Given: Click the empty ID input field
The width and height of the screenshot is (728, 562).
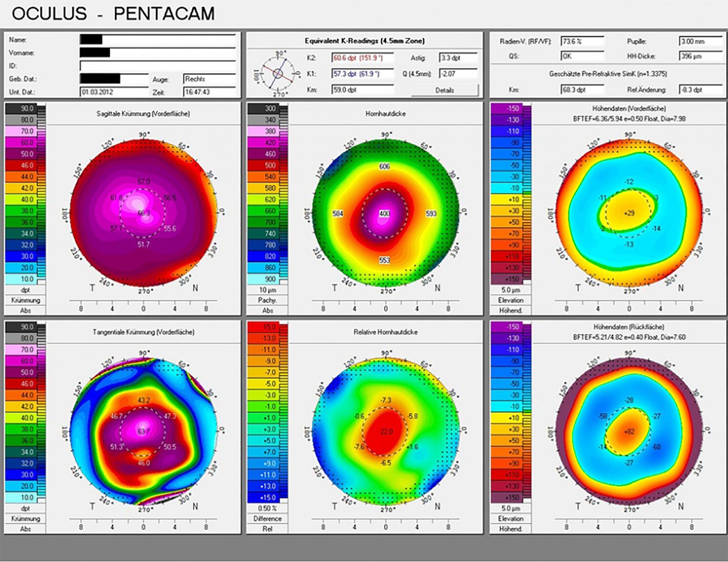Looking at the screenshot, I should pyautogui.click(x=157, y=66).
